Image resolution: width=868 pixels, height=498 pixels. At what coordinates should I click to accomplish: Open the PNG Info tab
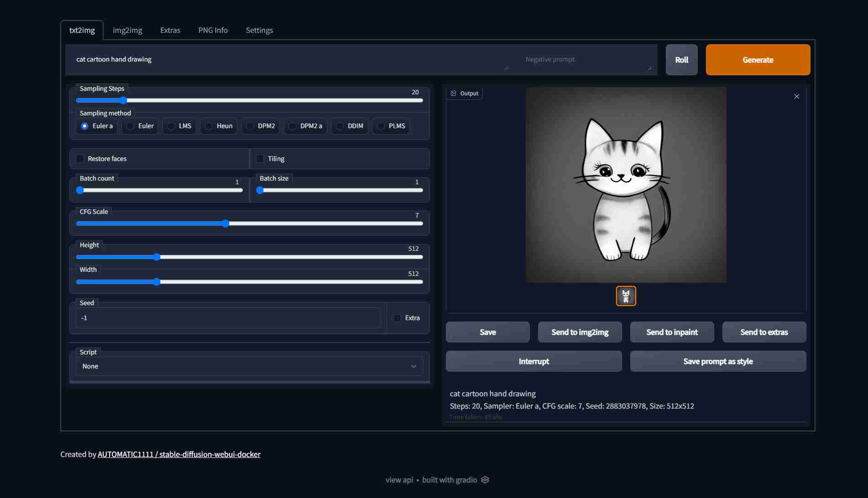213,30
